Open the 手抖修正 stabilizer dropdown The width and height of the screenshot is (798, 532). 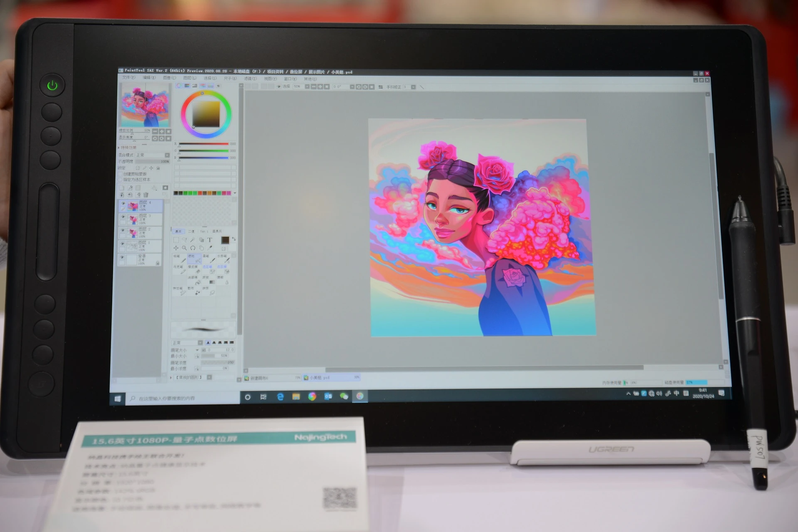pos(413,87)
